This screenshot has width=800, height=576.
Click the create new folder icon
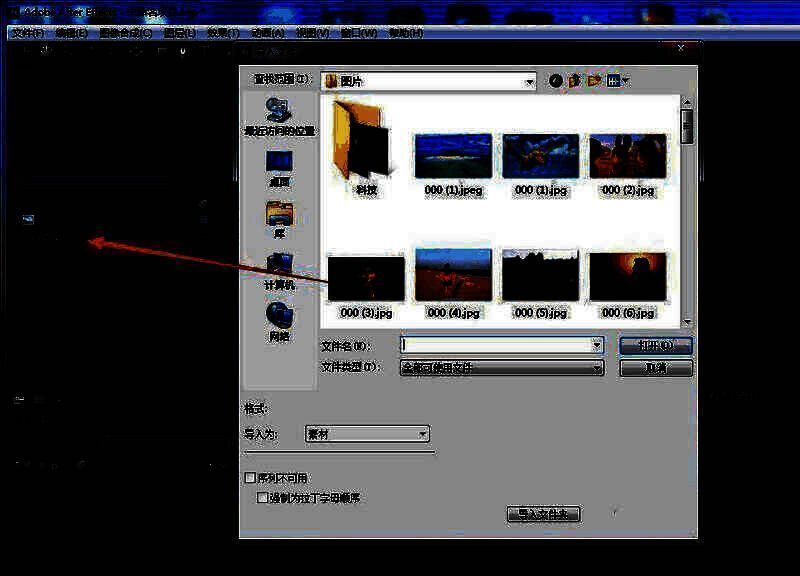point(594,81)
